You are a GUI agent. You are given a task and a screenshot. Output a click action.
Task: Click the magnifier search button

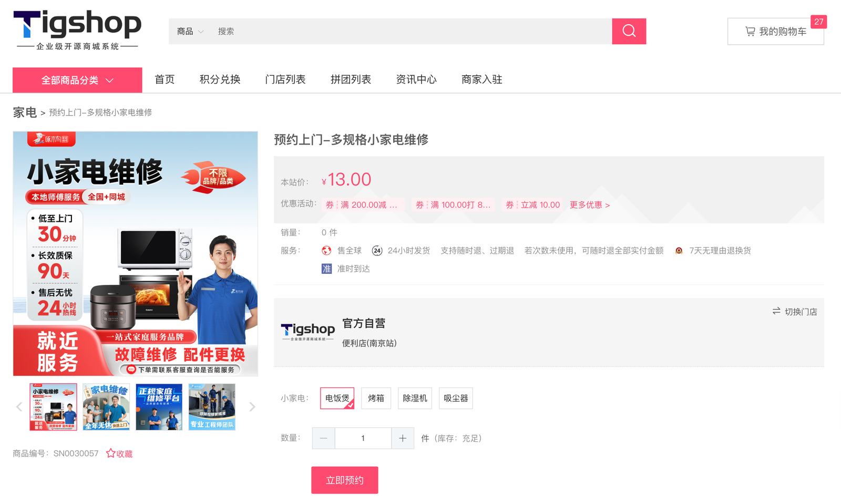coord(629,31)
